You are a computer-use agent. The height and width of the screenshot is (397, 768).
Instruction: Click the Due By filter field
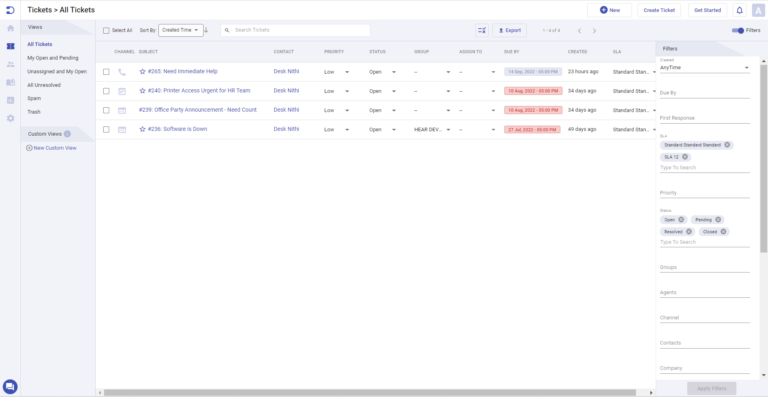[x=704, y=93]
